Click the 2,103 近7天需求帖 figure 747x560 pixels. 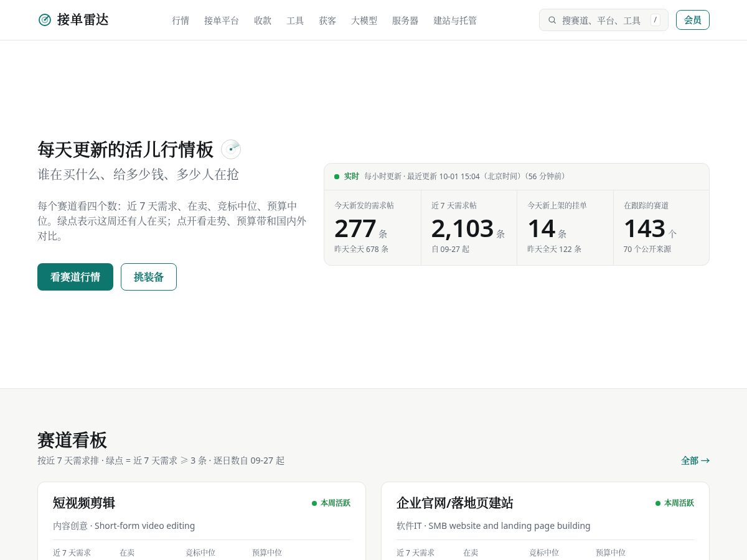click(463, 228)
